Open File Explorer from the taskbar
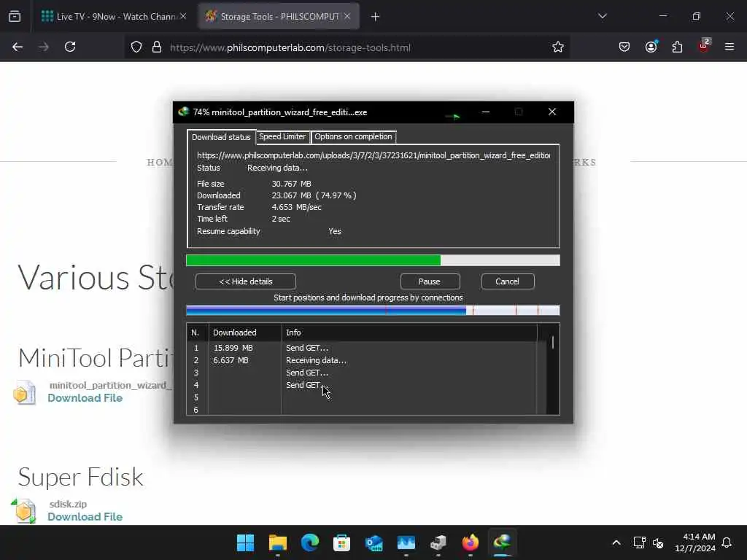 tap(278, 542)
